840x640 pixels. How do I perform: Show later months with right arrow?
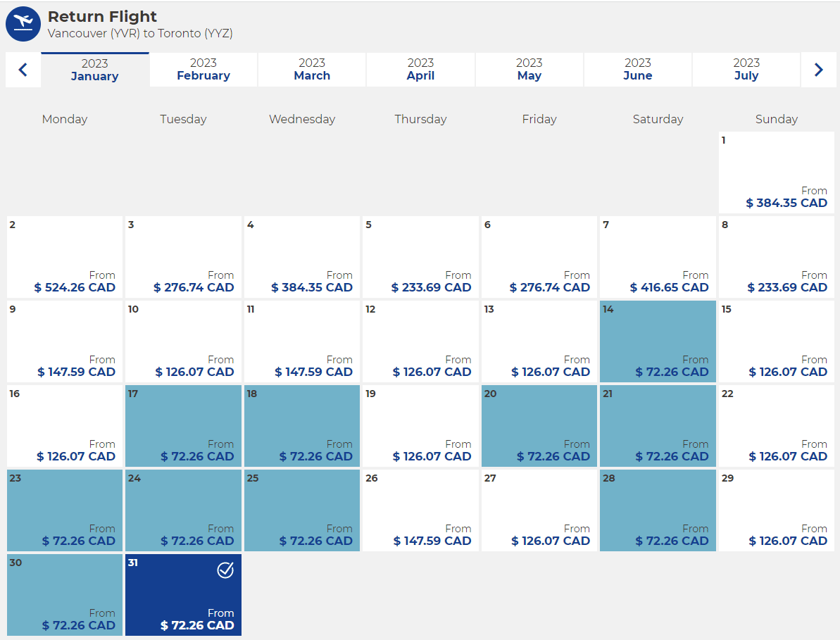pos(818,70)
